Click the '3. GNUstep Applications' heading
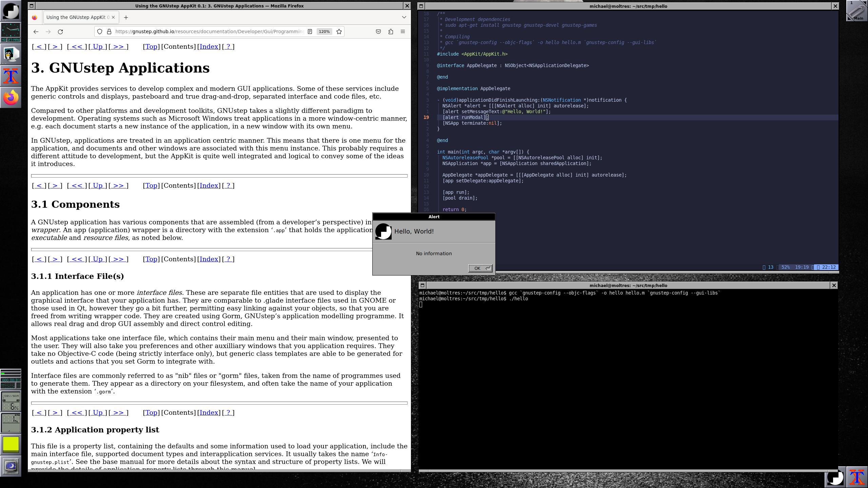This screenshot has height=488, width=868. tap(120, 68)
